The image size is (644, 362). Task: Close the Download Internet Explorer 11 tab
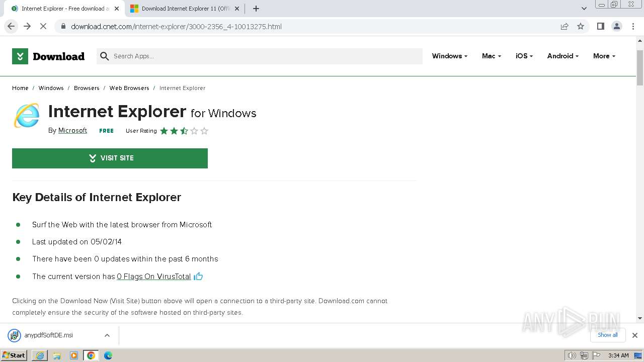[237, 9]
